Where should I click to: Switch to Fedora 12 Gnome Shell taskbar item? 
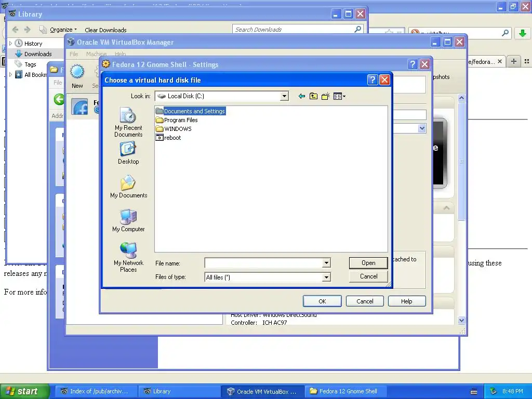[345, 391]
